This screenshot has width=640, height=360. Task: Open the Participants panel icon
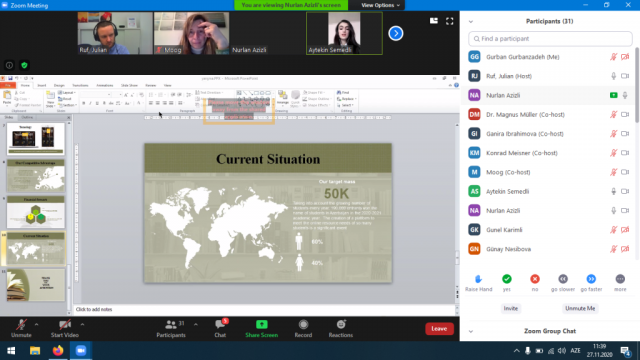tap(171, 325)
